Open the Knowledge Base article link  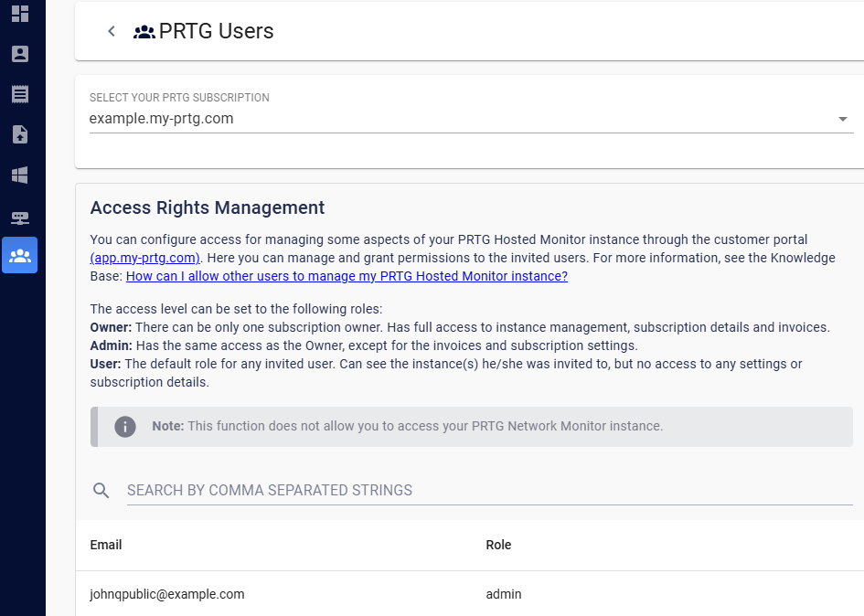347,276
